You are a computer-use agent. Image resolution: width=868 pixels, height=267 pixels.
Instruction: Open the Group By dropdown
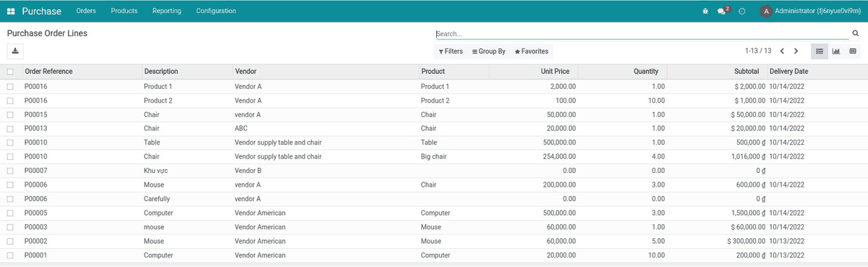[x=488, y=51]
